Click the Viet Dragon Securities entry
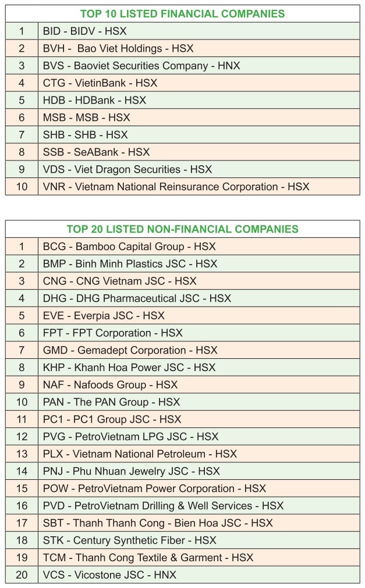The height and width of the screenshot is (588, 365). (127, 170)
